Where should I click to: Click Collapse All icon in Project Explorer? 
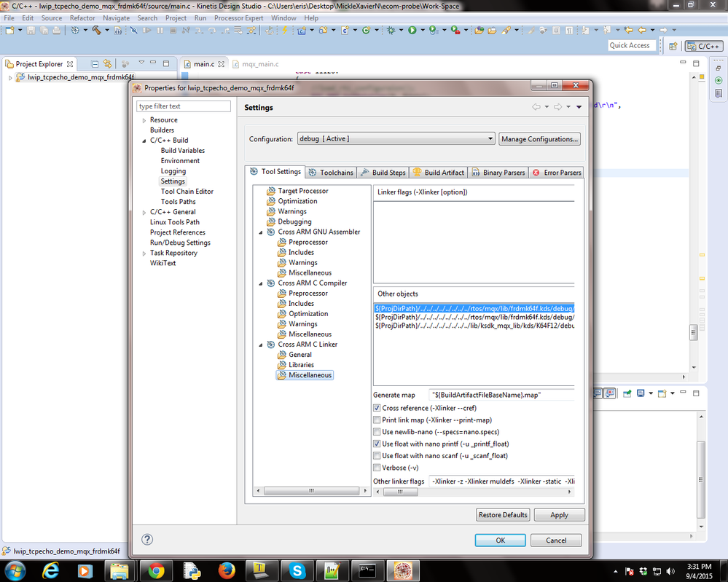click(95, 63)
